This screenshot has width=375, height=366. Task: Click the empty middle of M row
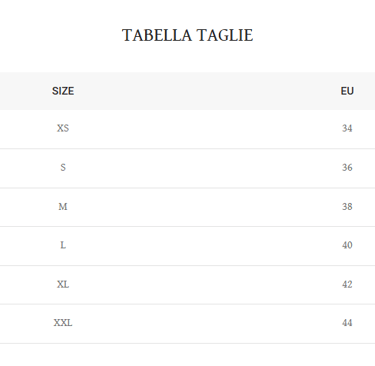205,207
